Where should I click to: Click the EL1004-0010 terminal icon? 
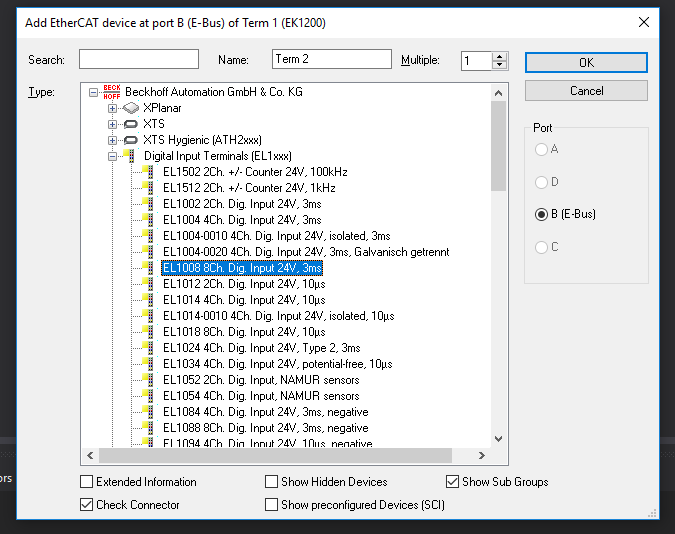[148, 236]
